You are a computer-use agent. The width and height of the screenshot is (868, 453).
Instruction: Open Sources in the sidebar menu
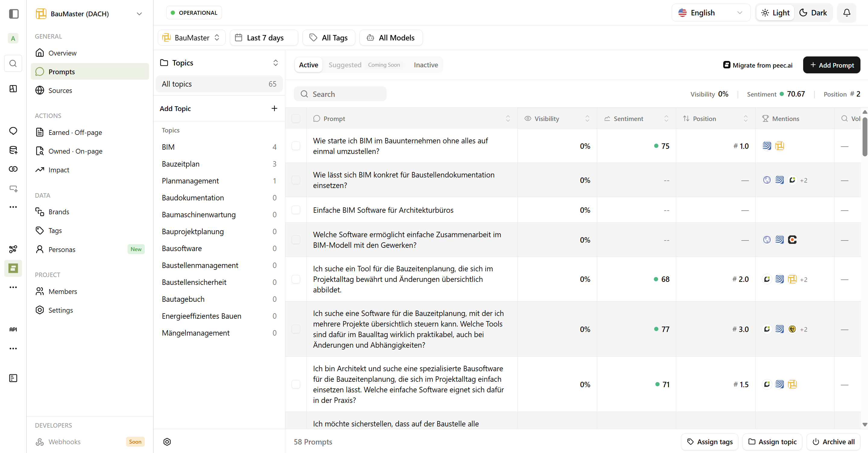point(60,91)
